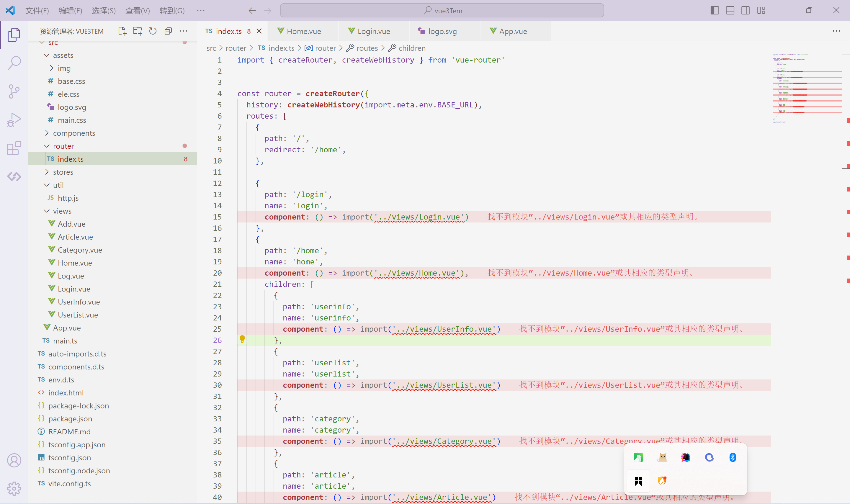Screen dimensions: 850x504
Task: Collapse the router folder
Action: [47, 146]
